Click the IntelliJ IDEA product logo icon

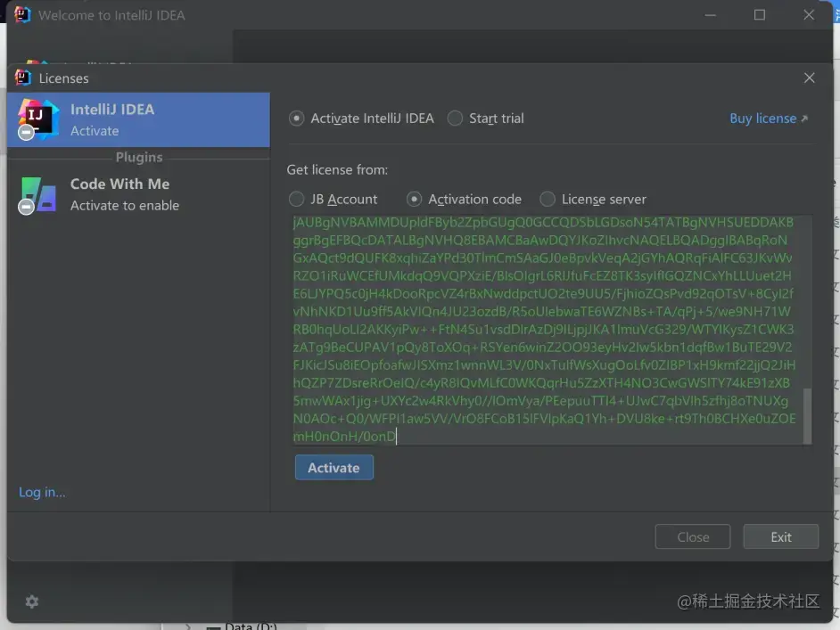click(37, 119)
